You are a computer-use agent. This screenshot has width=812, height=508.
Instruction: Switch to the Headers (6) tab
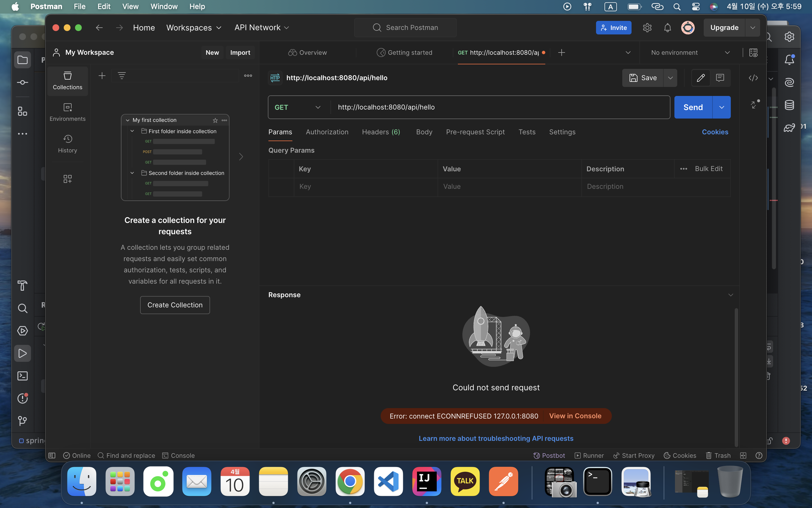tap(381, 132)
